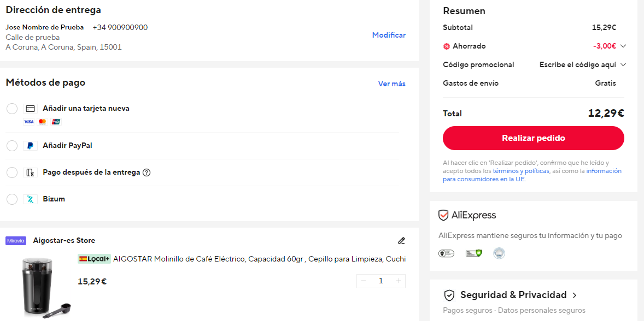Select the new card radio button
644x321 pixels.
[12, 109]
